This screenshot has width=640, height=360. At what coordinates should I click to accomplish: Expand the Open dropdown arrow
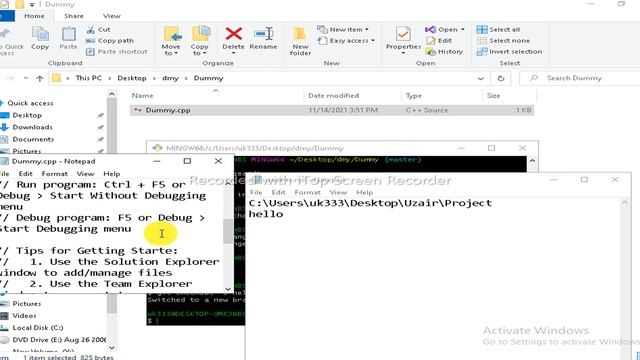point(462,29)
